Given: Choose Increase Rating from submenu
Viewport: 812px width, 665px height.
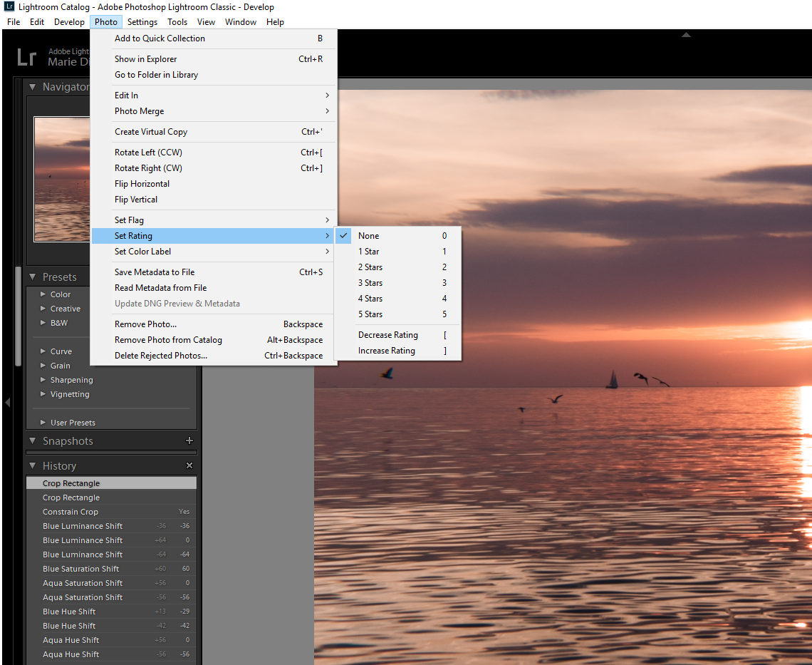Looking at the screenshot, I should point(386,351).
